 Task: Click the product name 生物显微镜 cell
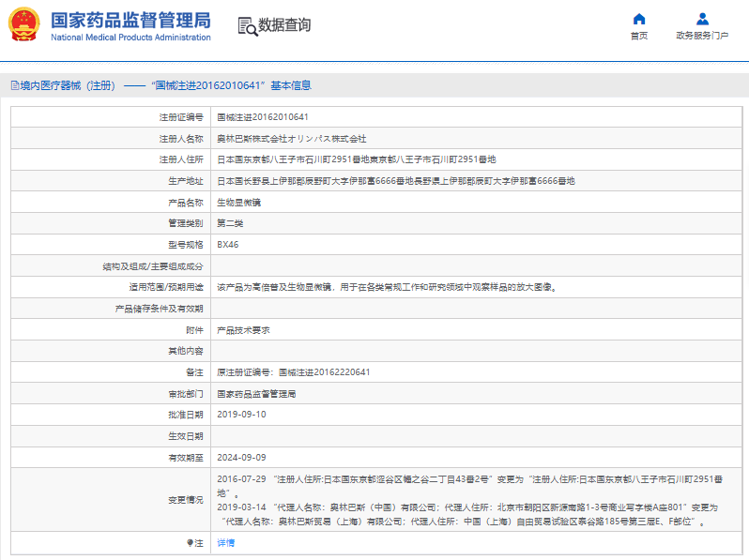(x=238, y=203)
